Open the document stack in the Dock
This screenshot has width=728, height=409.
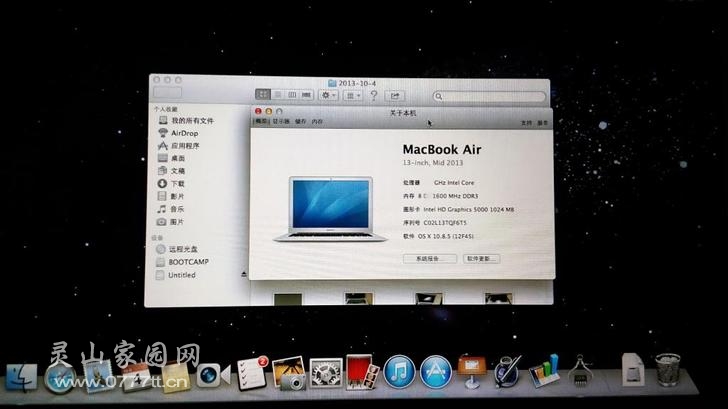[x=633, y=370]
